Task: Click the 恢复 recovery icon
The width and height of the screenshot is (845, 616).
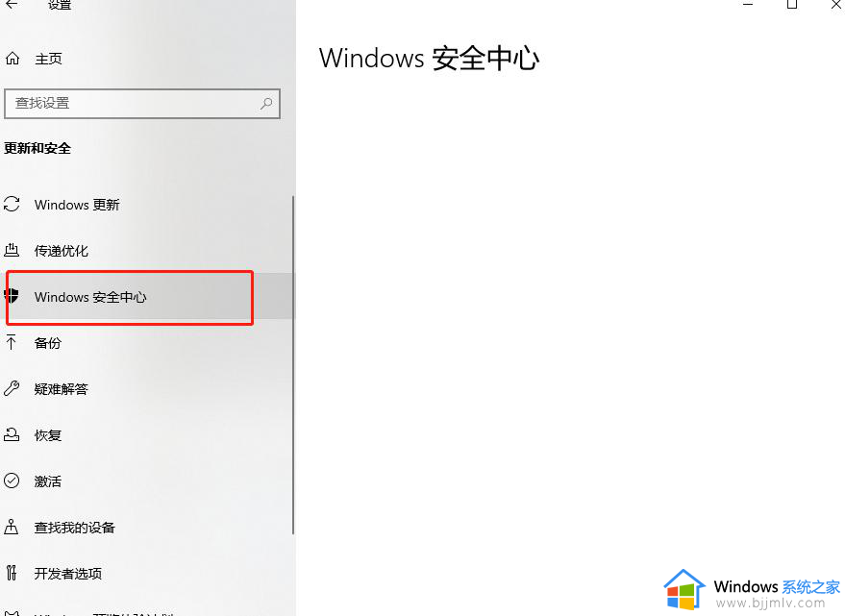Action: [12, 434]
